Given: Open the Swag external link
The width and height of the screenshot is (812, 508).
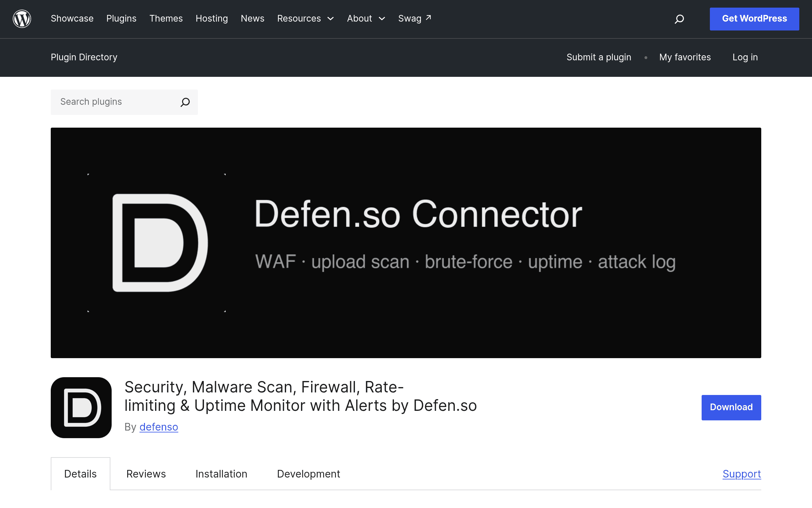Looking at the screenshot, I should tap(415, 18).
